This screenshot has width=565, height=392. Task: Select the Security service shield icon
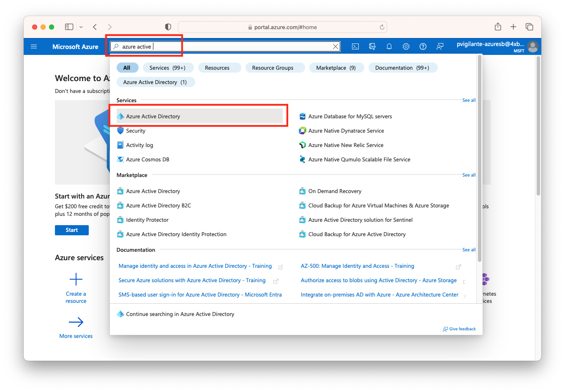tap(120, 131)
